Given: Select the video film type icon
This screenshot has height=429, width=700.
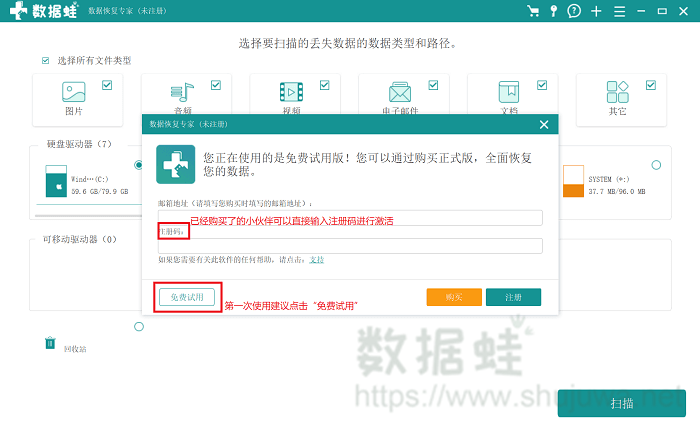Looking at the screenshot, I should [291, 92].
